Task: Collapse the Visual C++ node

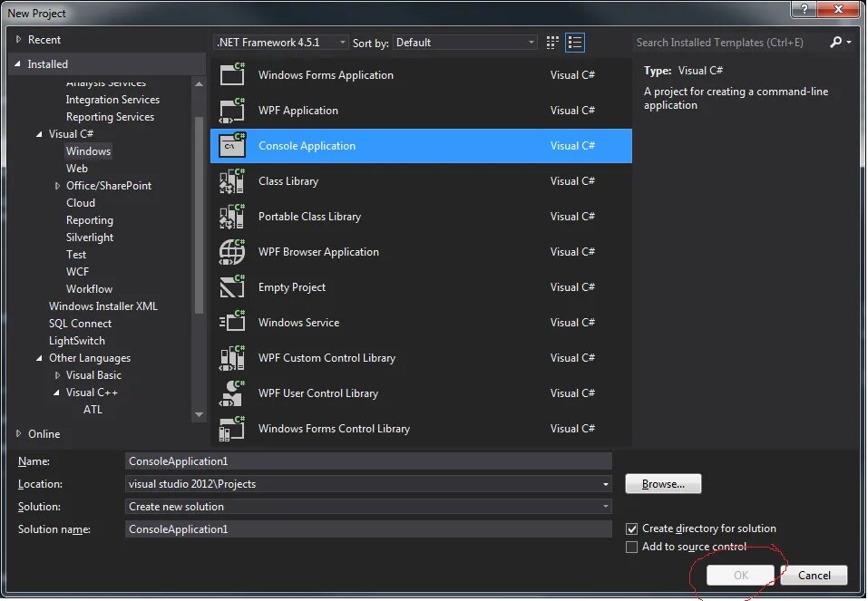Action: [x=56, y=393]
